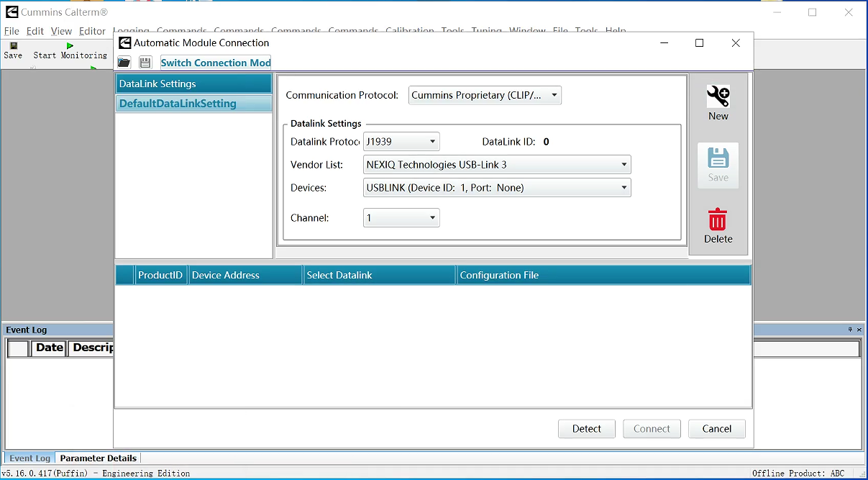Cancel the Automatic Module Connection dialog

(717, 429)
